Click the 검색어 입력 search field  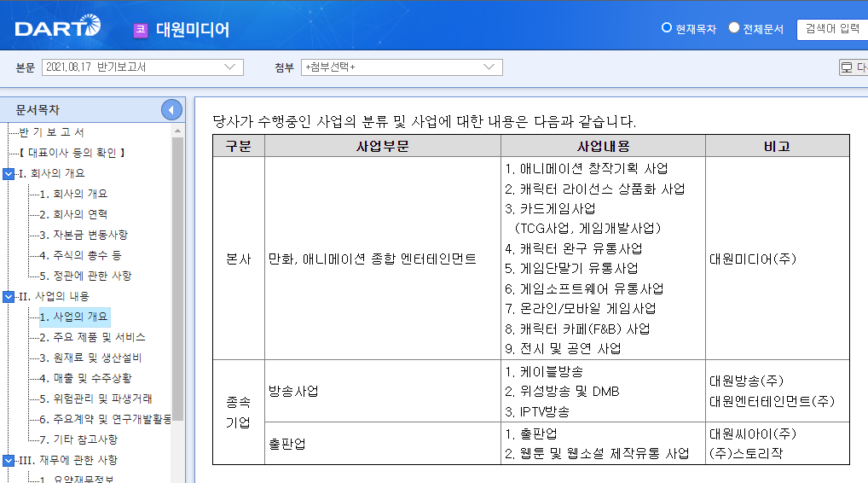[832, 29]
